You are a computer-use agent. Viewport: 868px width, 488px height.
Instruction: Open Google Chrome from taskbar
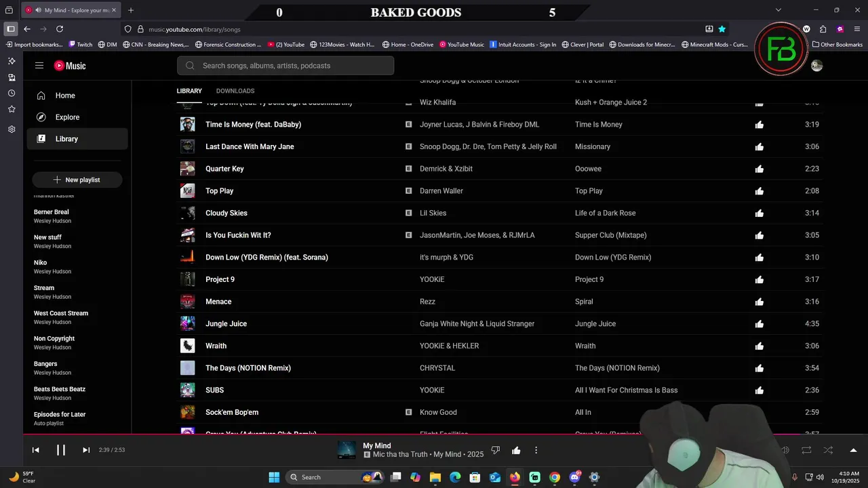(x=555, y=477)
